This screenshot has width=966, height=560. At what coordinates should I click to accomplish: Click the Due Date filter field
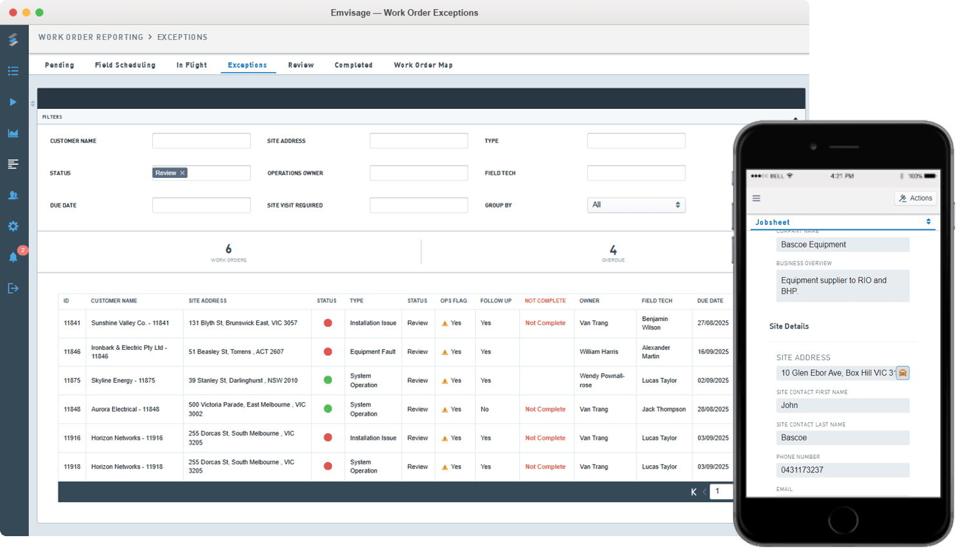[x=201, y=206]
